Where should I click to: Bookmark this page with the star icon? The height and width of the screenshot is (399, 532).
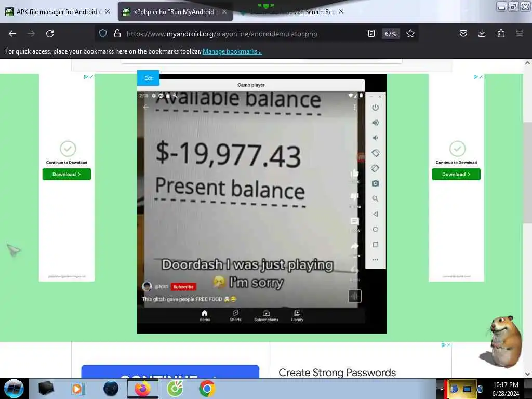click(410, 33)
